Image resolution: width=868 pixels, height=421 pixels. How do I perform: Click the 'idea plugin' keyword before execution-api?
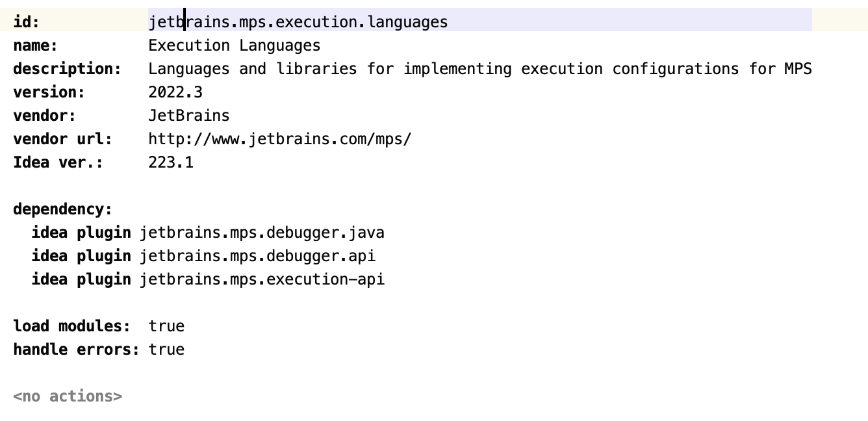[x=81, y=279]
